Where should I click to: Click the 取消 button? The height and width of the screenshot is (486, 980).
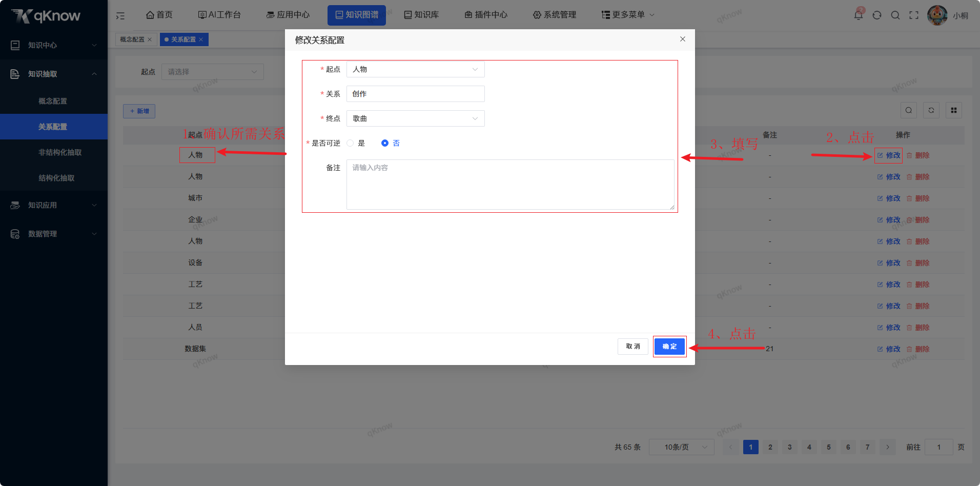click(633, 347)
